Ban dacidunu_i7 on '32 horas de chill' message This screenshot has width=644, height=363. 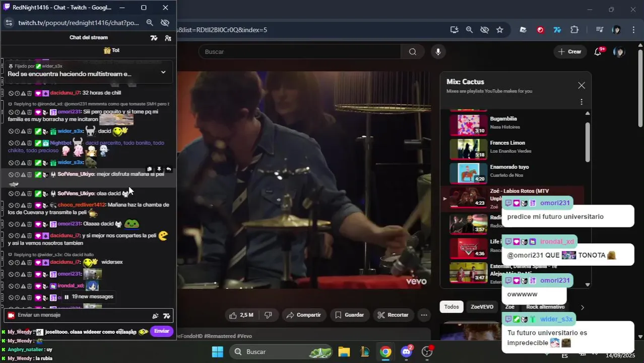11,93
